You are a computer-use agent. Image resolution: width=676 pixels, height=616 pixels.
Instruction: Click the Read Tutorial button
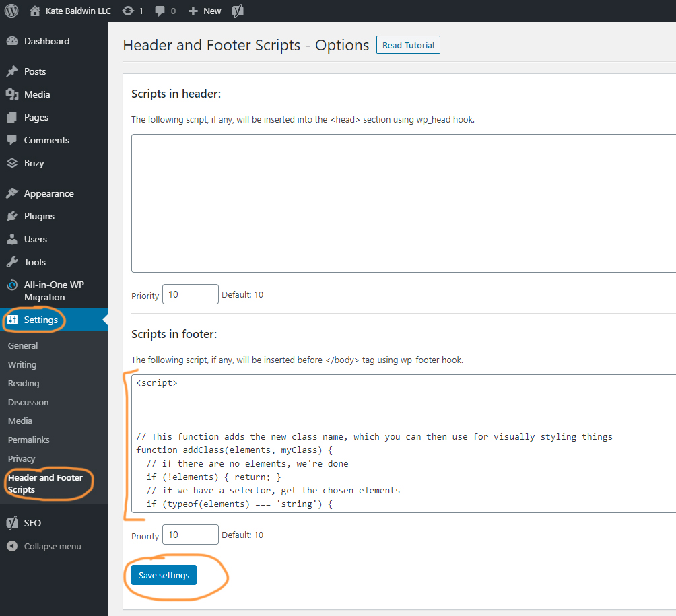[x=408, y=45]
